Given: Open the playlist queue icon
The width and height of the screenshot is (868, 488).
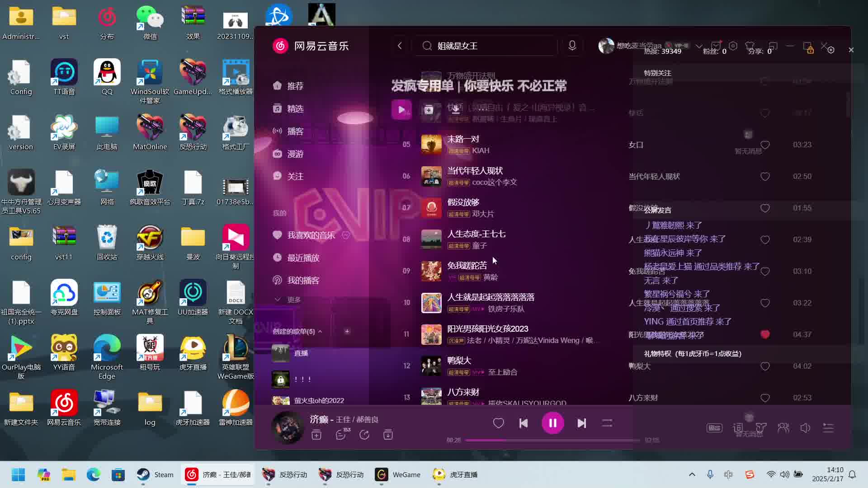Looking at the screenshot, I should [x=828, y=427].
